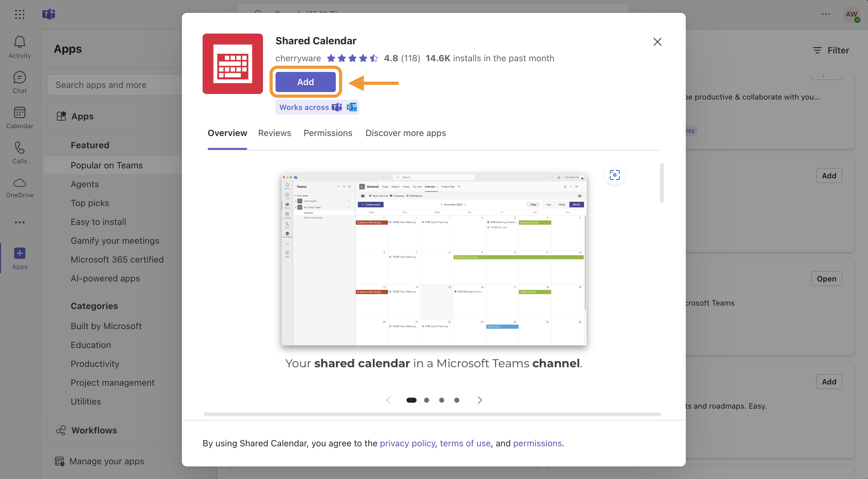
Task: Click the zoom icon on the app screenshot
Action: click(614, 175)
